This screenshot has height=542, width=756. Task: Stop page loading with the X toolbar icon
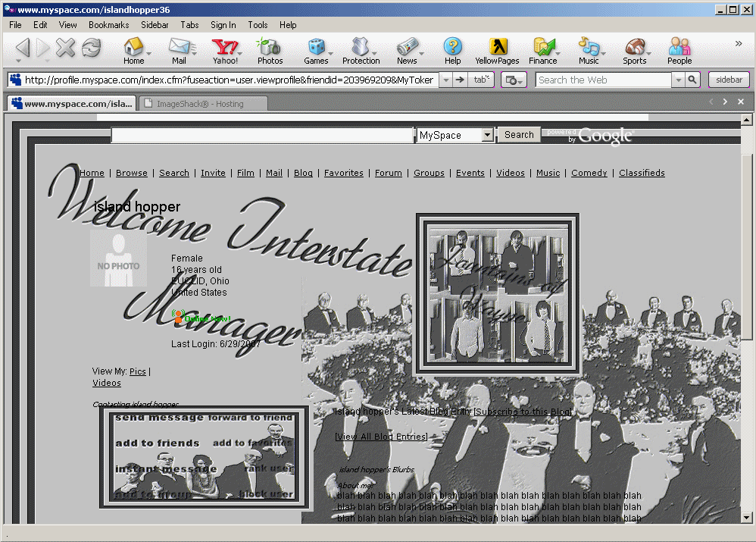click(x=66, y=47)
